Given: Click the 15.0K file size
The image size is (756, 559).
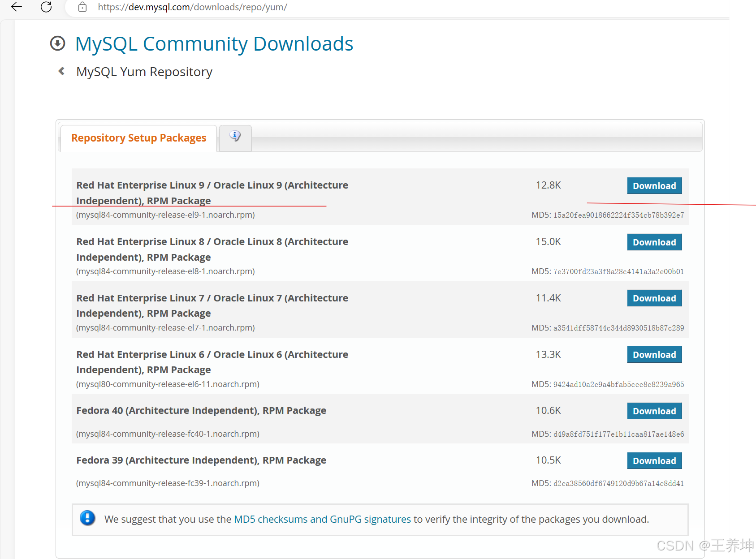Looking at the screenshot, I should pos(548,242).
